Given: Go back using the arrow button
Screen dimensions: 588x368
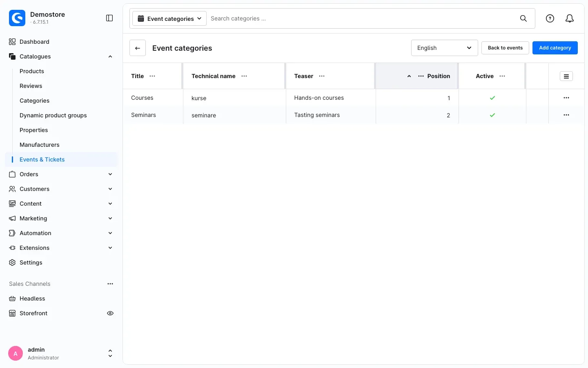Looking at the screenshot, I should 138,48.
